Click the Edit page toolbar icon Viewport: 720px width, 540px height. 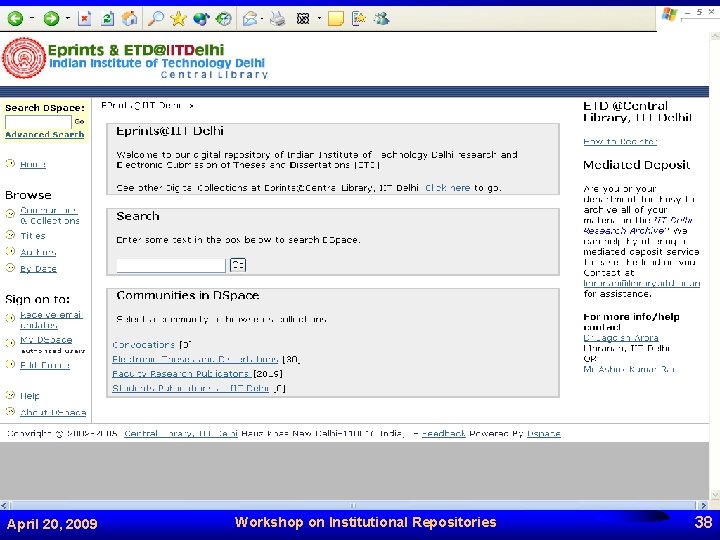(303, 19)
